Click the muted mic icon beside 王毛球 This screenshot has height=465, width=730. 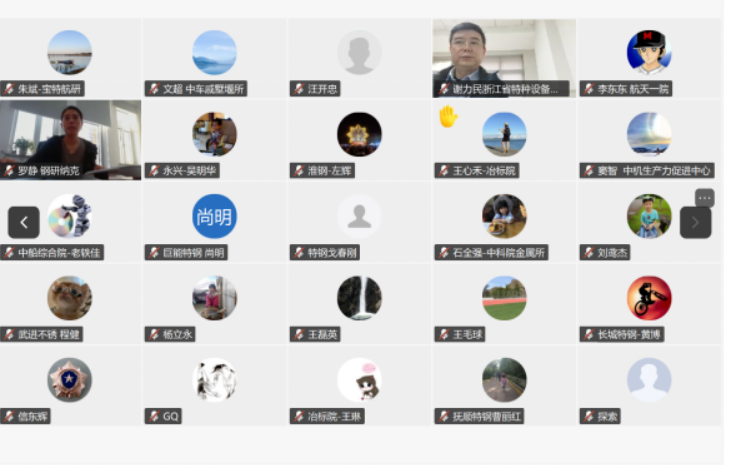point(444,334)
